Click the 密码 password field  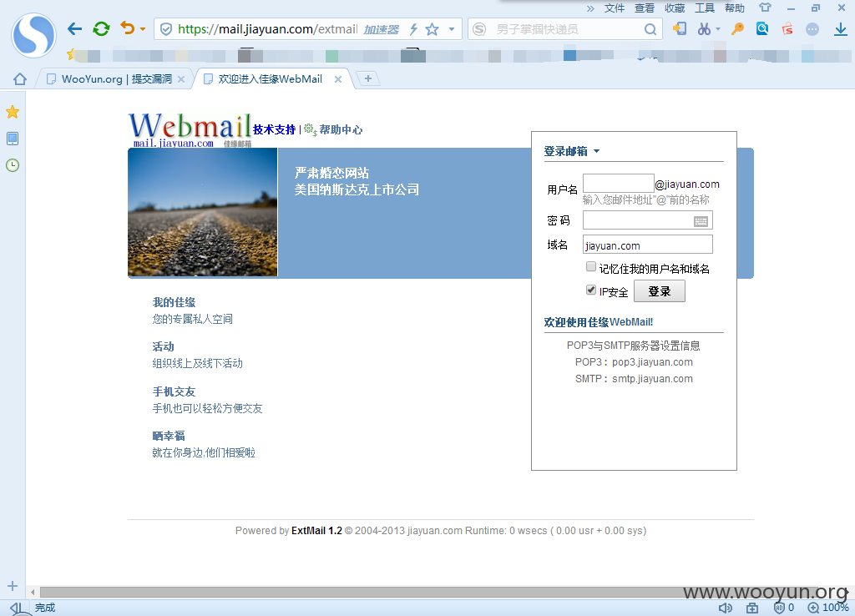point(648,220)
